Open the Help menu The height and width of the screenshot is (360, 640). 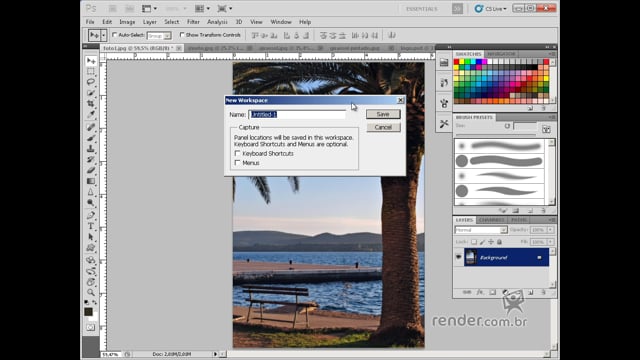305,22
